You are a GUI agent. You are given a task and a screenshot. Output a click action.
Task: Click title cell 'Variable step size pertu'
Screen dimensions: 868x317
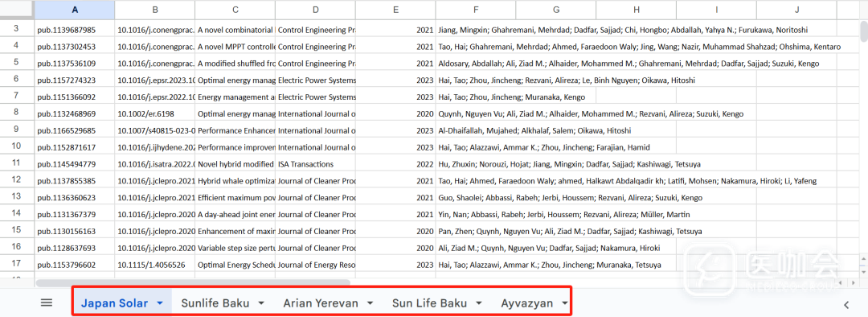[x=235, y=249]
